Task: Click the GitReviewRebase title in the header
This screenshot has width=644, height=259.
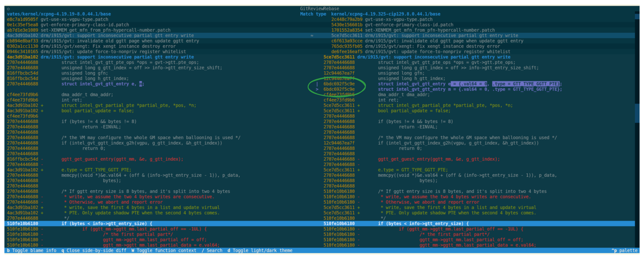Action: pyautogui.click(x=320, y=9)
